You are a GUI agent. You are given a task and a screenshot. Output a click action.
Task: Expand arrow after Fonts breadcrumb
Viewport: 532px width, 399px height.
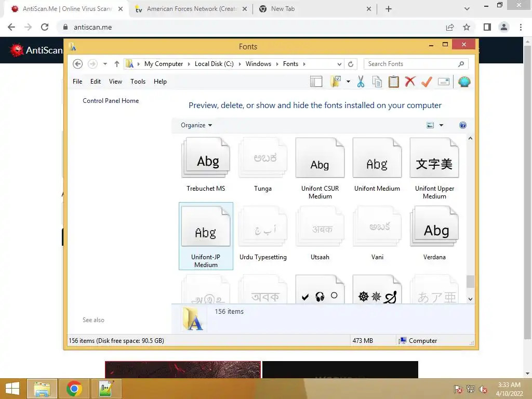pyautogui.click(x=304, y=64)
